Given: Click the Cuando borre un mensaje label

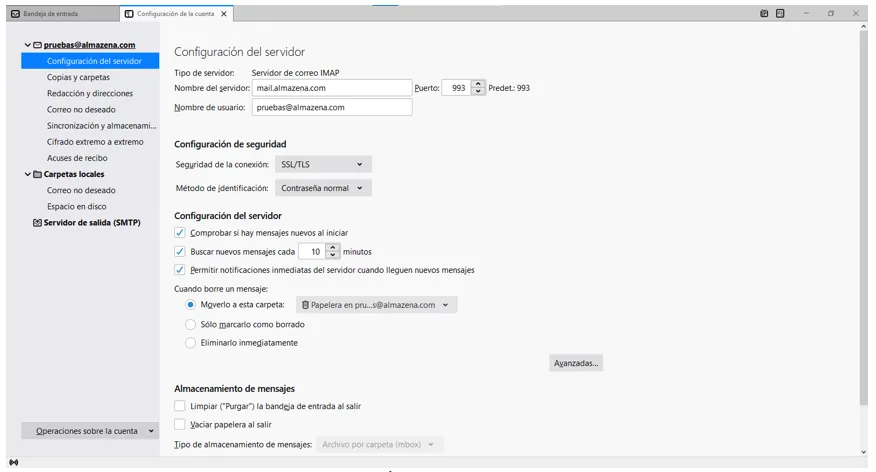Looking at the screenshot, I should tap(221, 289).
